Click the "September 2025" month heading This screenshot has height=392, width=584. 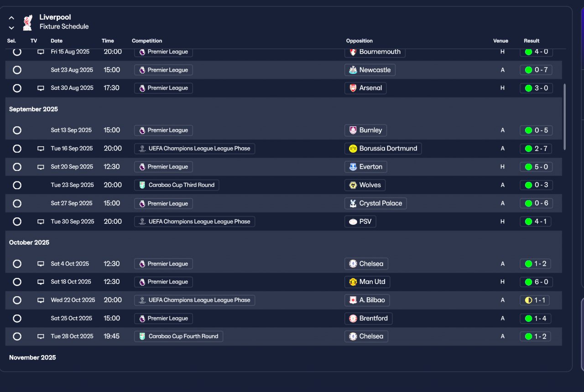(33, 109)
